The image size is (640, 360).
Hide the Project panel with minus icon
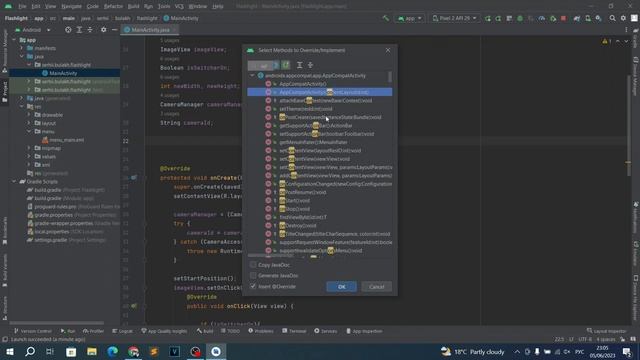(x=114, y=30)
